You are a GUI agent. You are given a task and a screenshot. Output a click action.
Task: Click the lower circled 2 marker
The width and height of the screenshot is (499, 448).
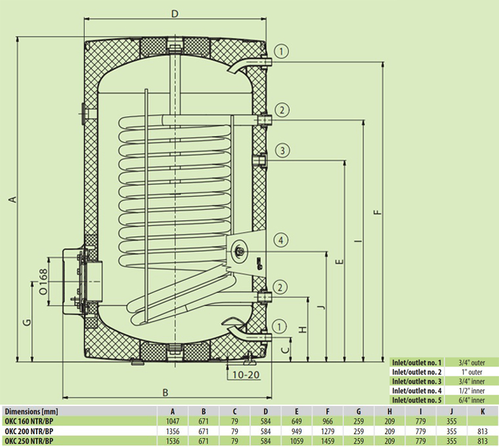281,286
